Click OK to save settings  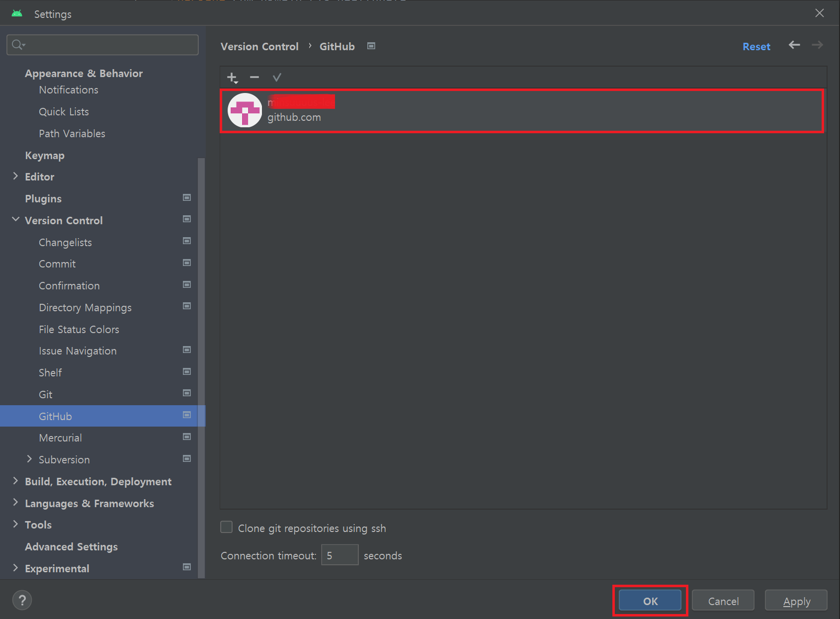(x=650, y=601)
